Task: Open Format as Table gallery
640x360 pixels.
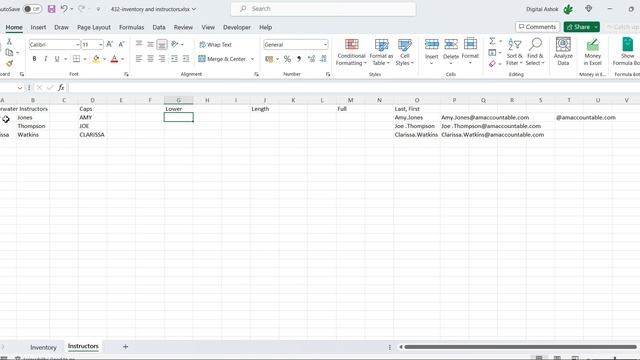Action: coord(381,52)
